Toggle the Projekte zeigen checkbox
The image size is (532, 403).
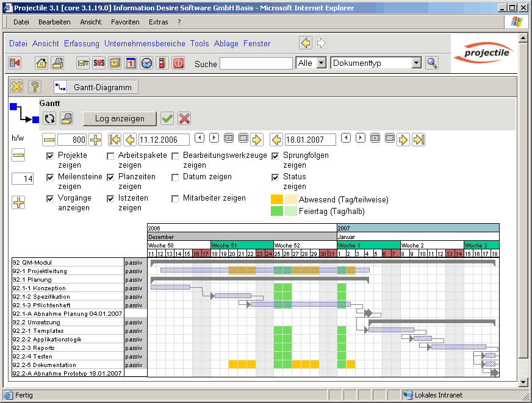pyautogui.click(x=50, y=156)
